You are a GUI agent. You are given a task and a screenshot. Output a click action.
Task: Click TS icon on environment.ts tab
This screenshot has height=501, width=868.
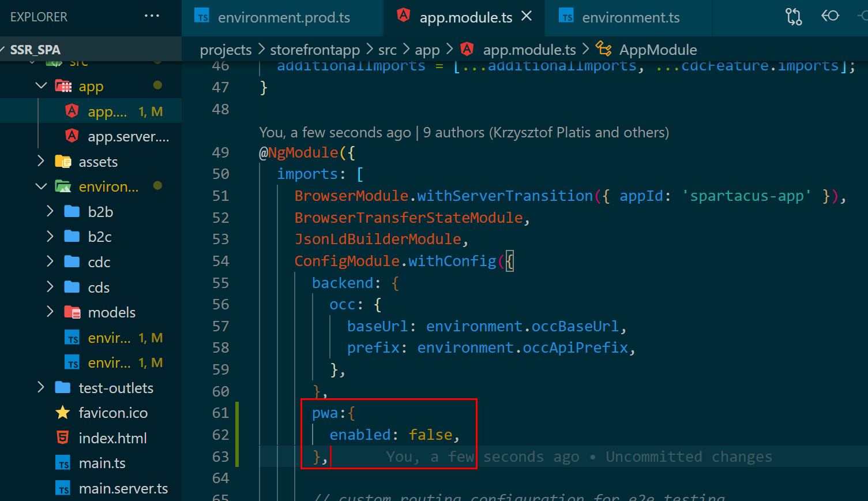566,16
